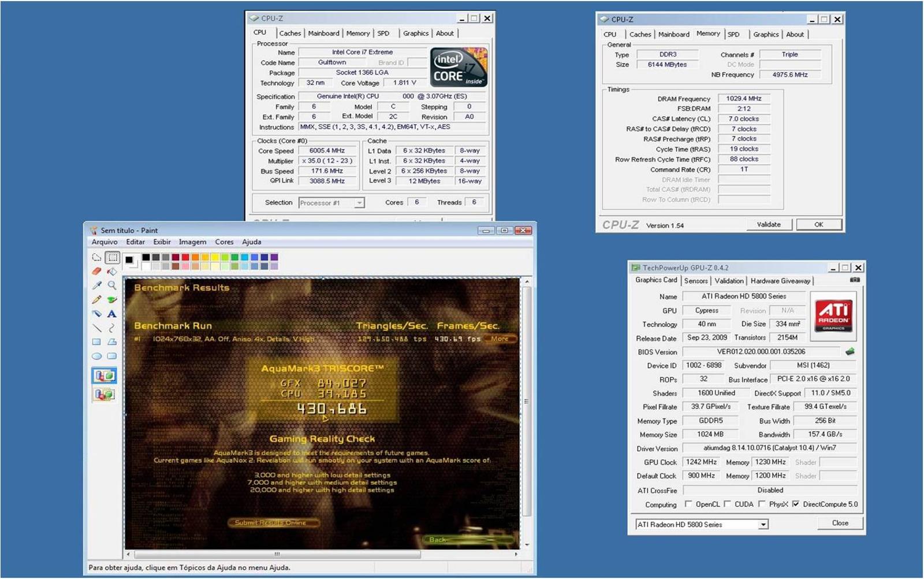Open SPD tab in the memory CPU-Z window
The image size is (924, 579).
[x=733, y=35]
